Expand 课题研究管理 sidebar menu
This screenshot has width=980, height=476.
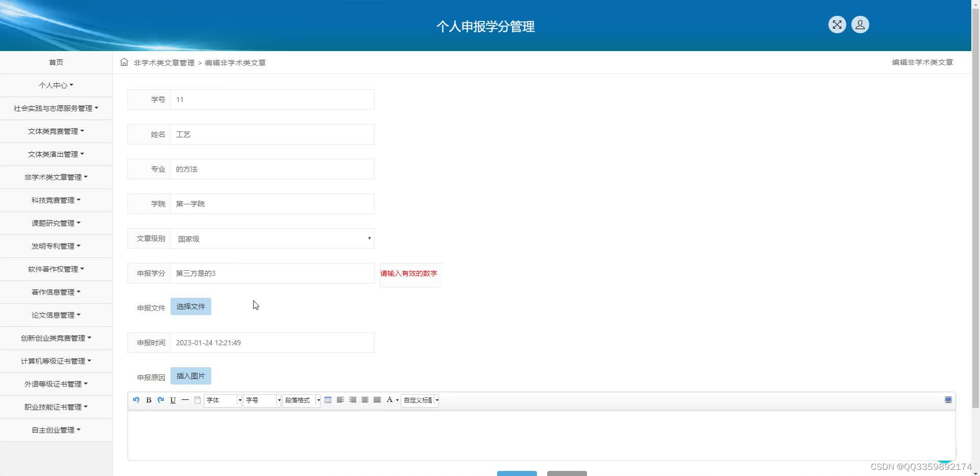(x=56, y=223)
